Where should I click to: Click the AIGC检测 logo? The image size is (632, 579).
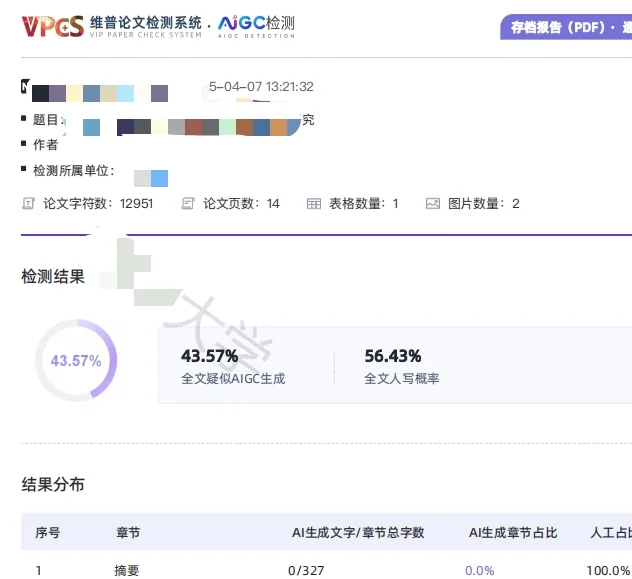tap(256, 27)
